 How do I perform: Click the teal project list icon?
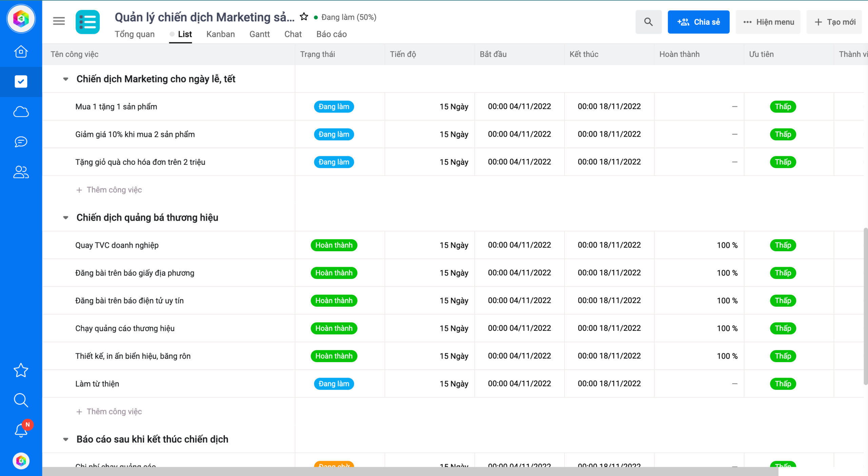[x=87, y=22]
